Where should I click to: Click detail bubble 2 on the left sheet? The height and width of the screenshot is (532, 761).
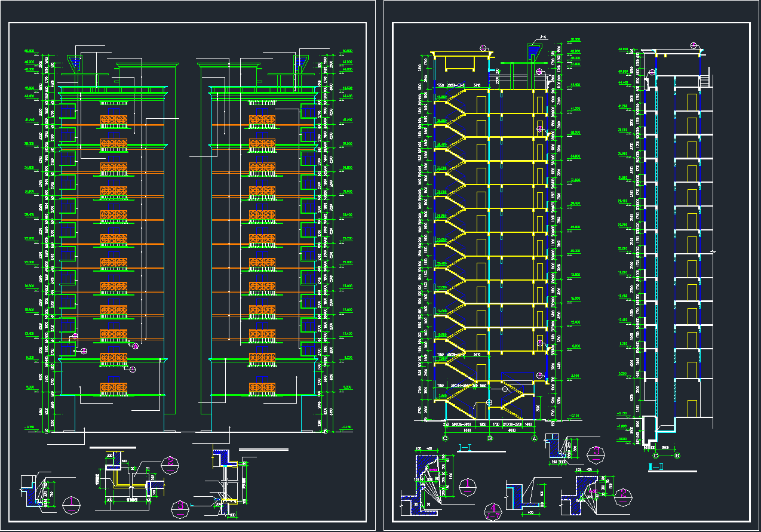tap(170, 463)
